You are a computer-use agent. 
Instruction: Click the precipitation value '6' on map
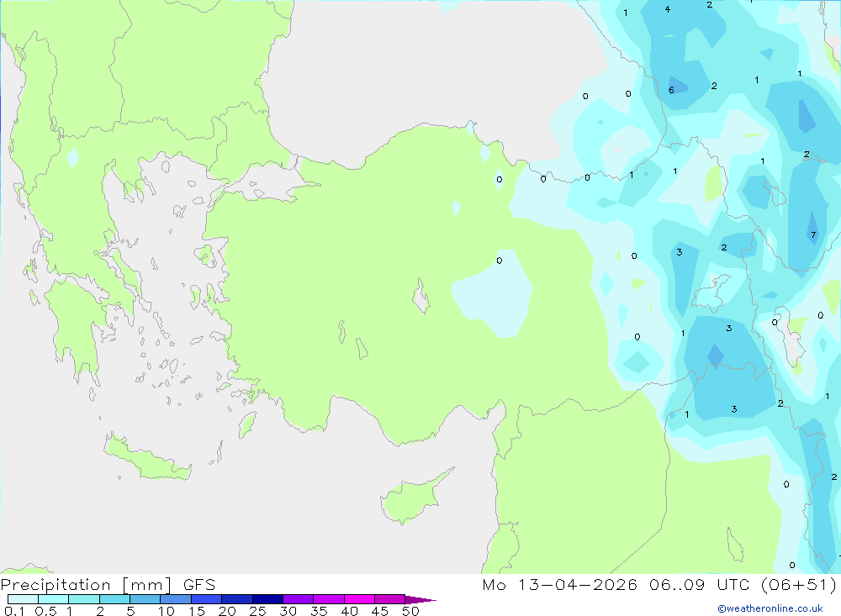pos(671,90)
